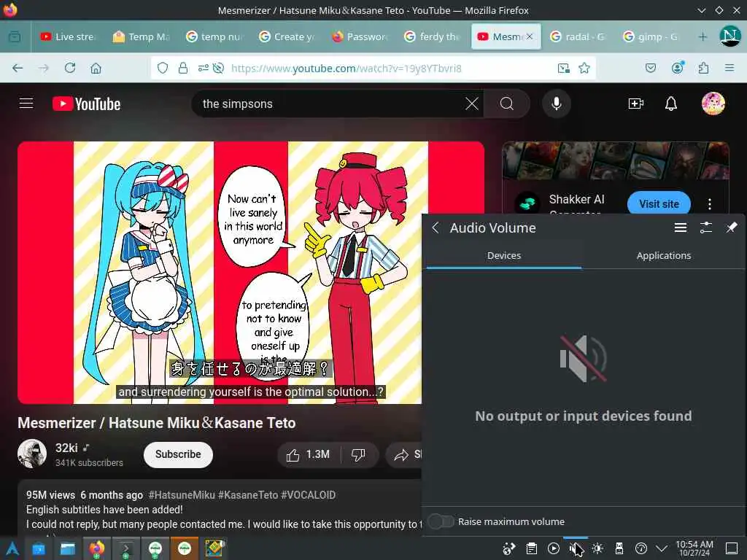Open Firefox View tab list button
The height and width of the screenshot is (560, 747).
[x=15, y=36]
